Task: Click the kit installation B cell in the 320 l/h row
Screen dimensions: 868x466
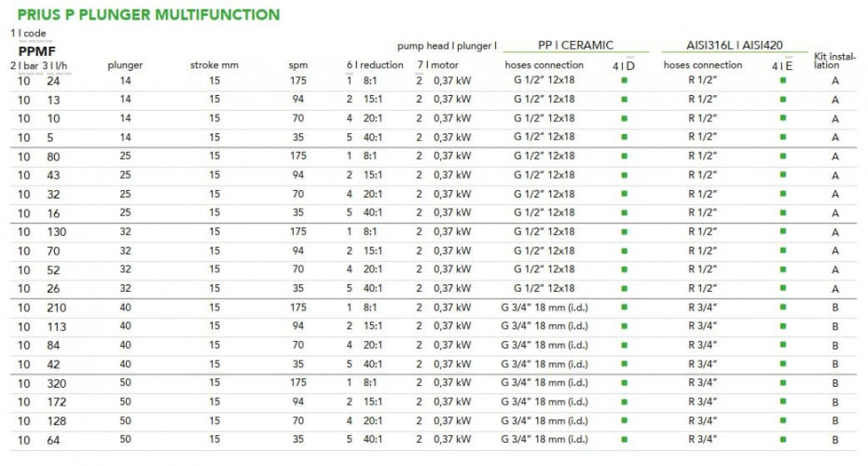Action: (x=835, y=383)
